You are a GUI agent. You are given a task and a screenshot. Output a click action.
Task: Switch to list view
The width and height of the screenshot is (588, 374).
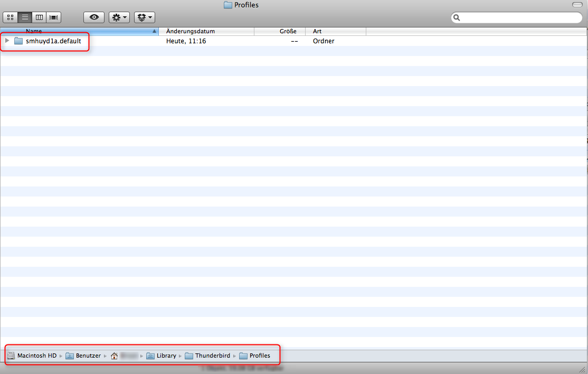(25, 17)
